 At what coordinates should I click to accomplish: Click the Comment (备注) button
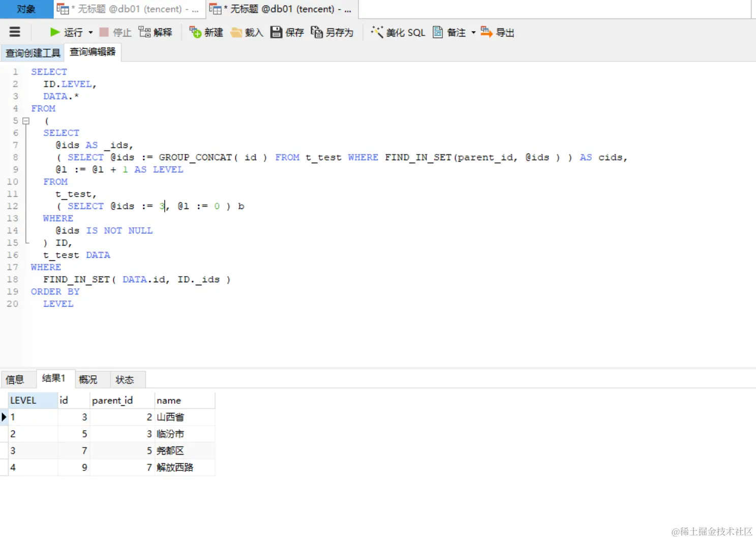tap(449, 32)
